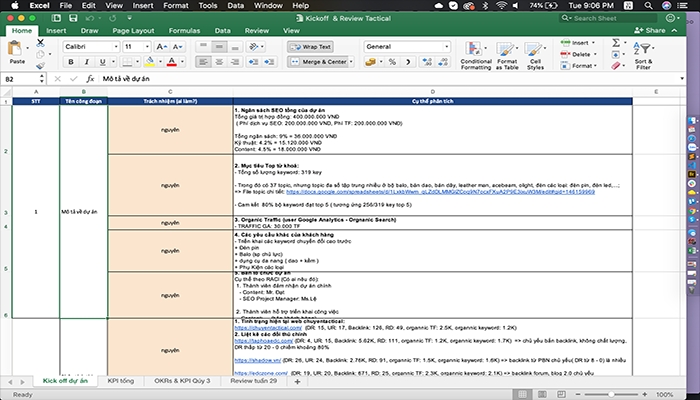Click the Search Sheet field
The width and height of the screenshot is (700, 400).
608,18
